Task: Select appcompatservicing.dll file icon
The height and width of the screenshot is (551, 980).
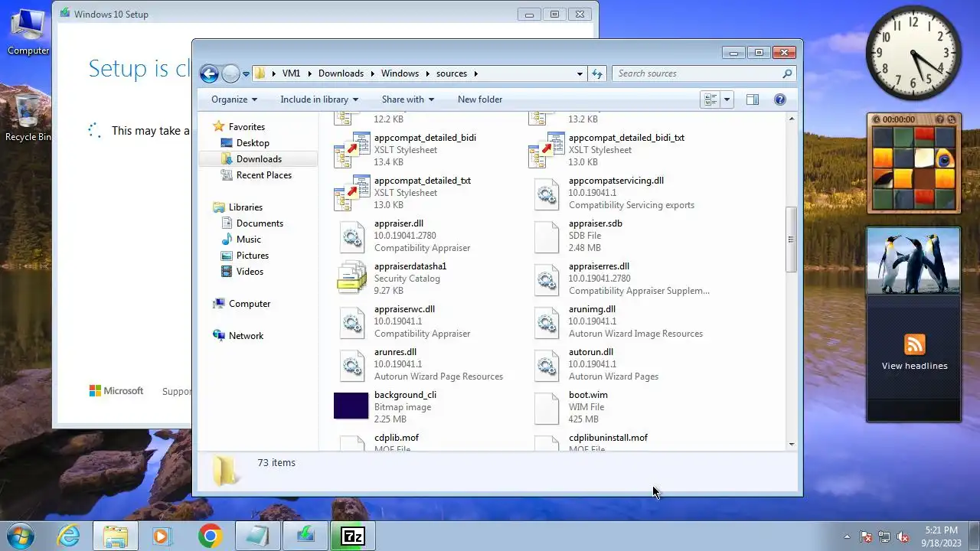Action: point(547,193)
